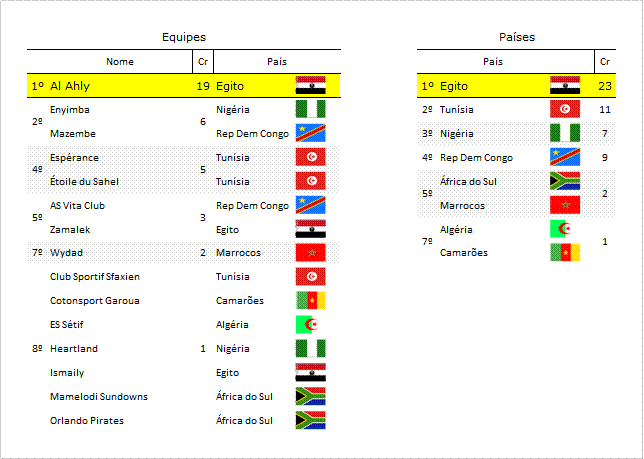Click the Equipes table title
The image size is (644, 459).
click(184, 37)
